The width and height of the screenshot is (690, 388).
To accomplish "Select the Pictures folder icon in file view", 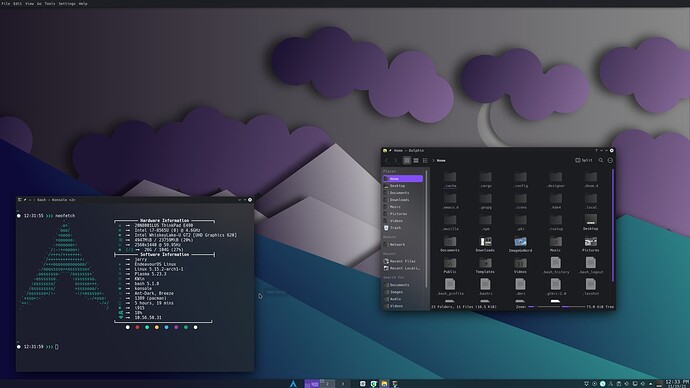I will click(x=591, y=242).
